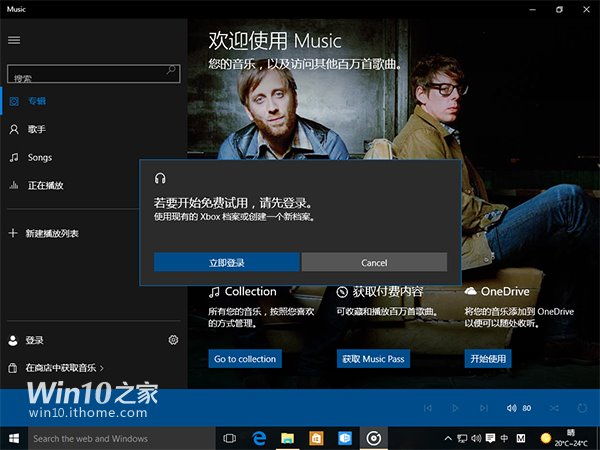Click the volume speaker icon showing 80
Image resolution: width=600 pixels, height=450 pixels.
tap(512, 408)
